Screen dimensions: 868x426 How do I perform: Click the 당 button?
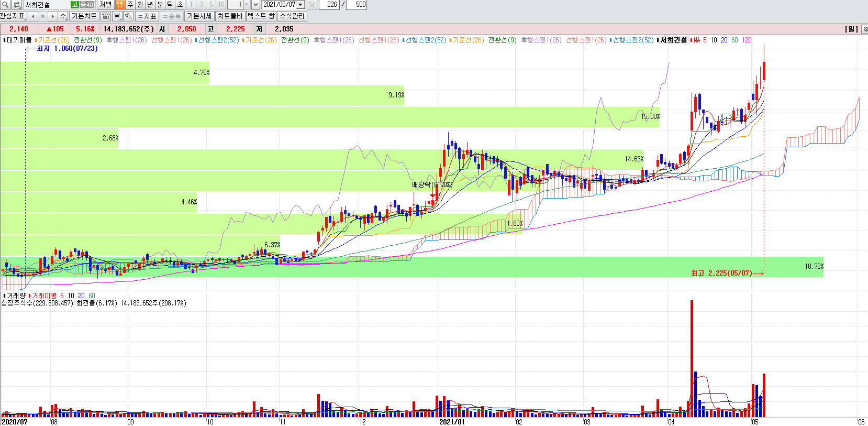coord(311,5)
